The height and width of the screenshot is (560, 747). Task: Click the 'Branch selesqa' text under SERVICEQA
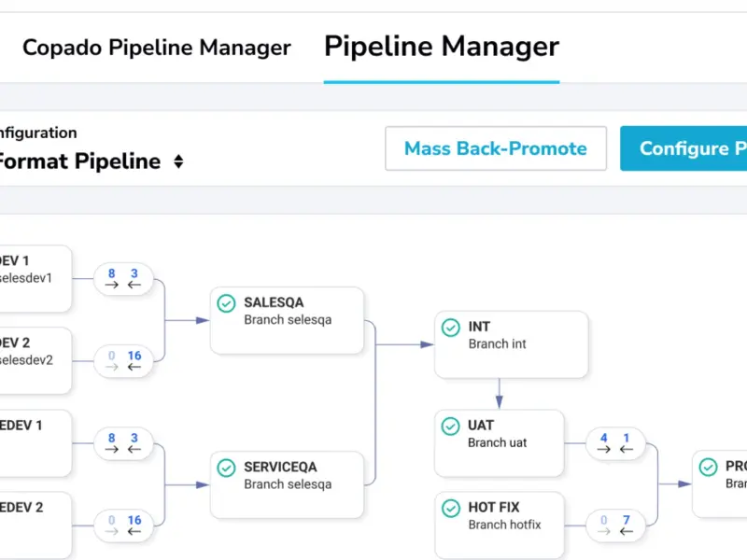[x=288, y=484]
